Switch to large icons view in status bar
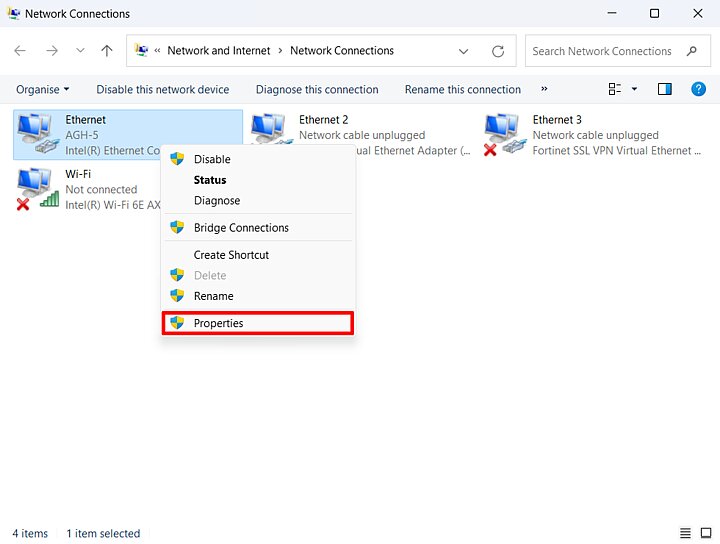Viewport: 720px width, 544px height. click(x=706, y=533)
